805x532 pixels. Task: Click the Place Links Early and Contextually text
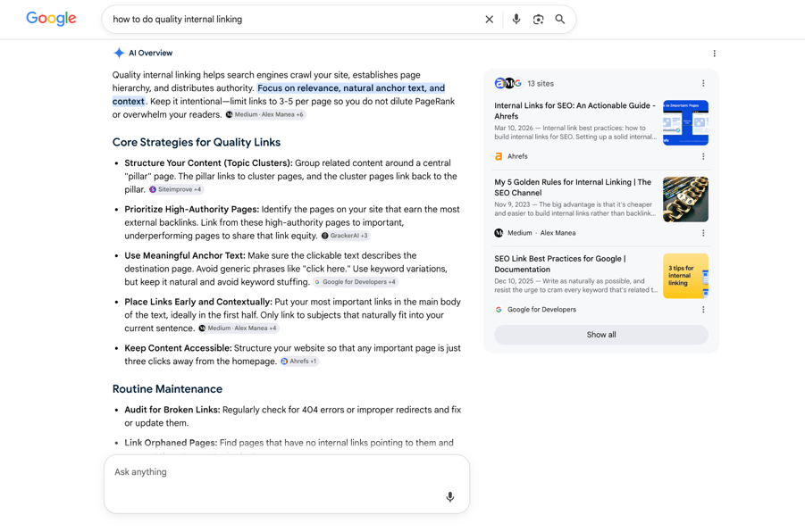(198, 302)
